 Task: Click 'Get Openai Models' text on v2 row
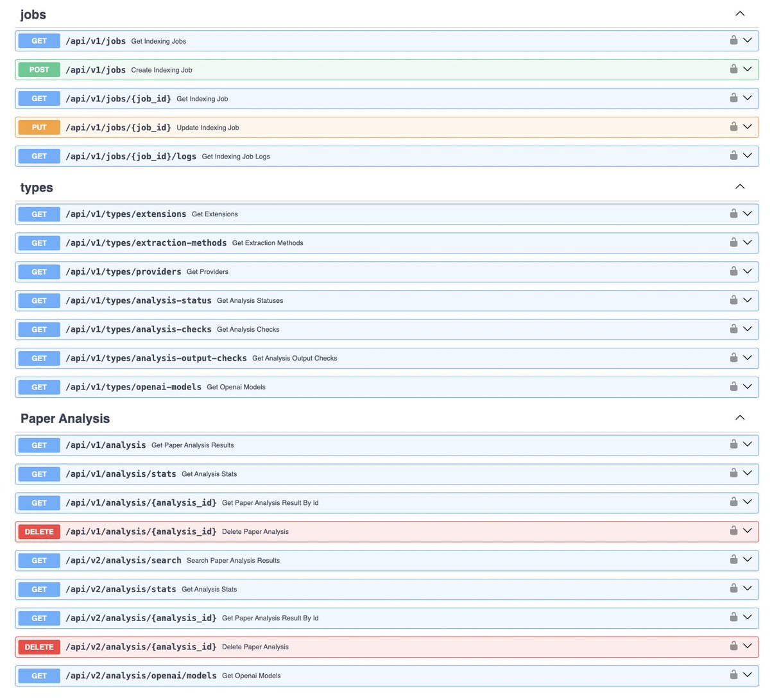click(x=252, y=676)
